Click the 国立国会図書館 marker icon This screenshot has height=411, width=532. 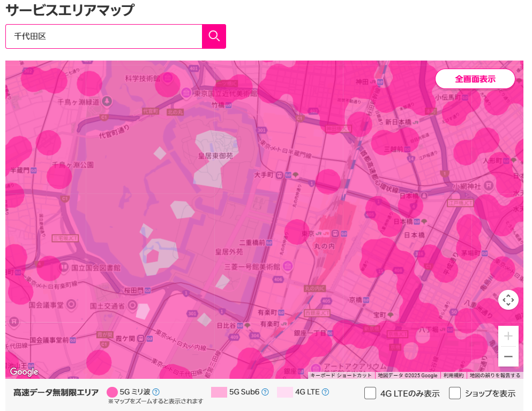pyautogui.click(x=64, y=267)
